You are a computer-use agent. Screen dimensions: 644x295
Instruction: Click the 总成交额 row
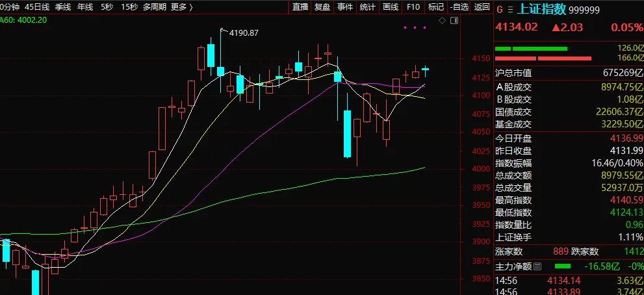569,175
